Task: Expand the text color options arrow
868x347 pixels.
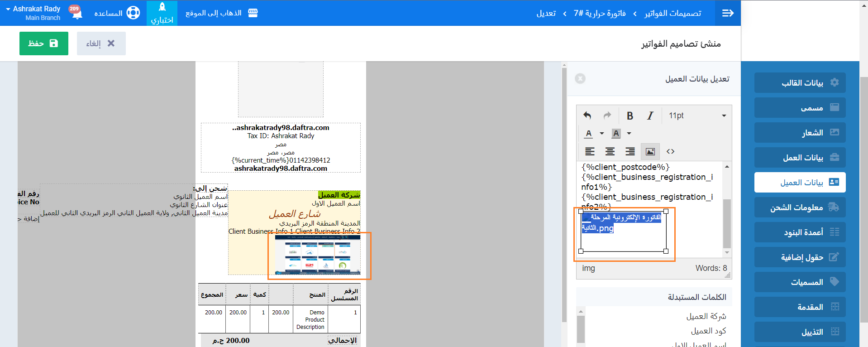Action: (x=601, y=134)
